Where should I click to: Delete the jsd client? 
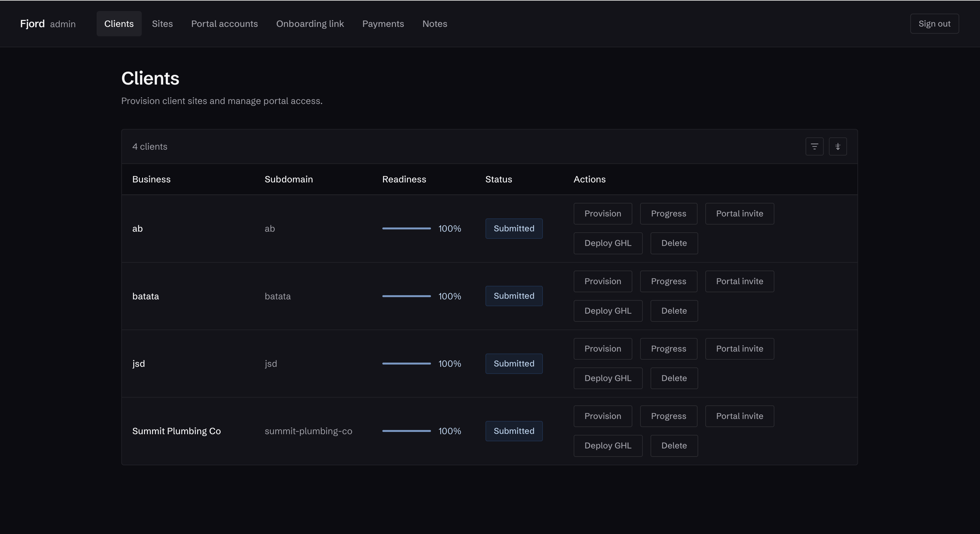674,378
